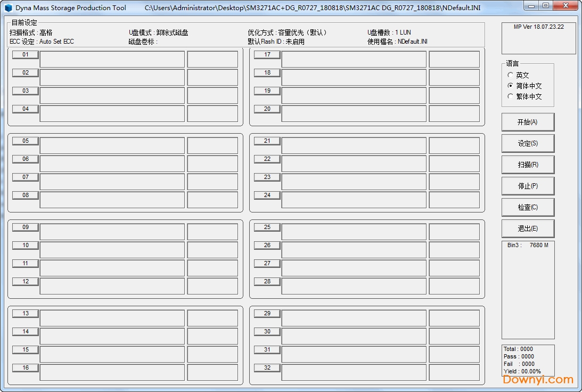Maximize the Production Tool window
Screen dimensions: 582x392
pos(545,6)
